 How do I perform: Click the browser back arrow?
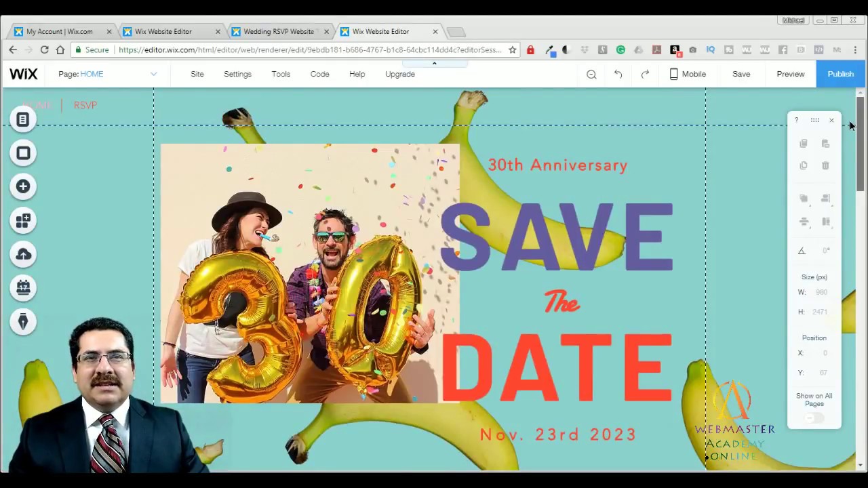click(13, 49)
